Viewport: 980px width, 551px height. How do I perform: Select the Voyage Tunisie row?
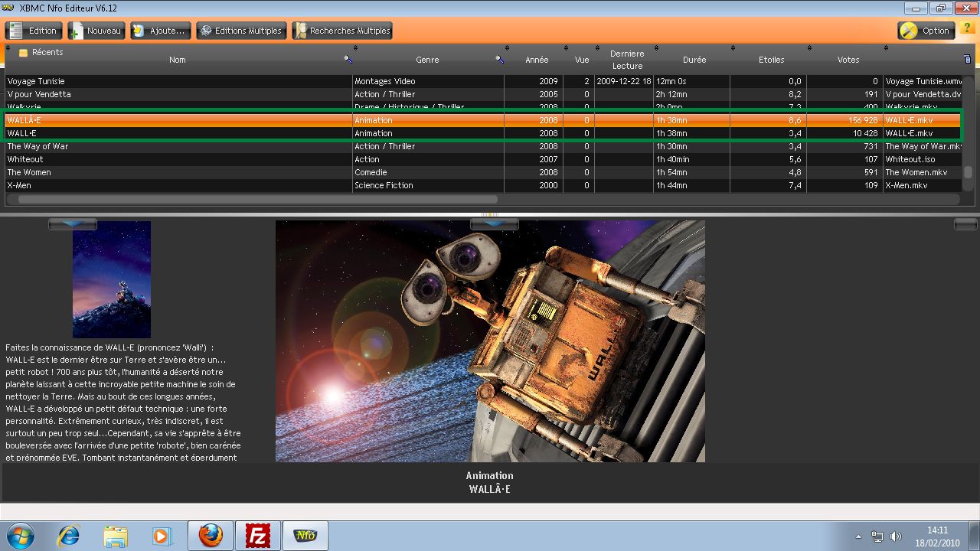coord(484,81)
